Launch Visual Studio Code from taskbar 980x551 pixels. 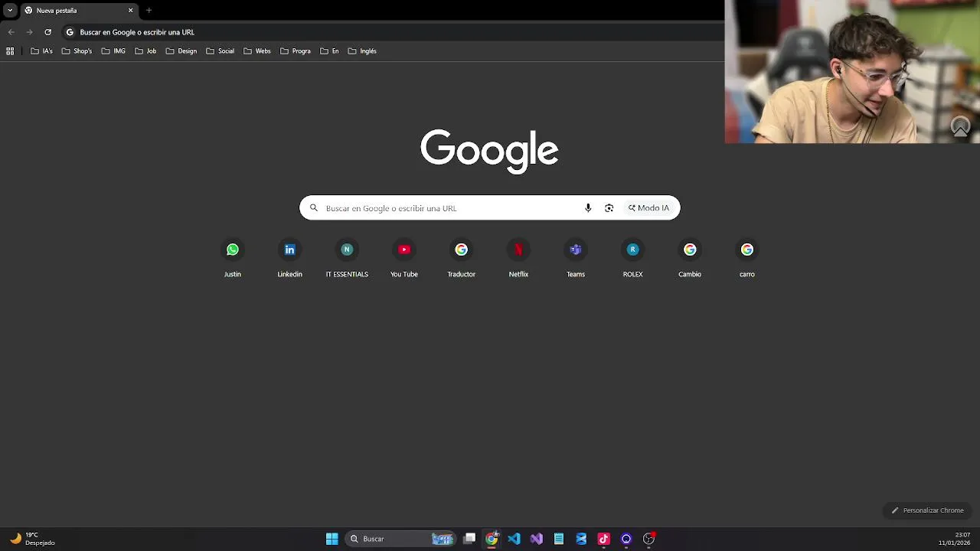514,539
